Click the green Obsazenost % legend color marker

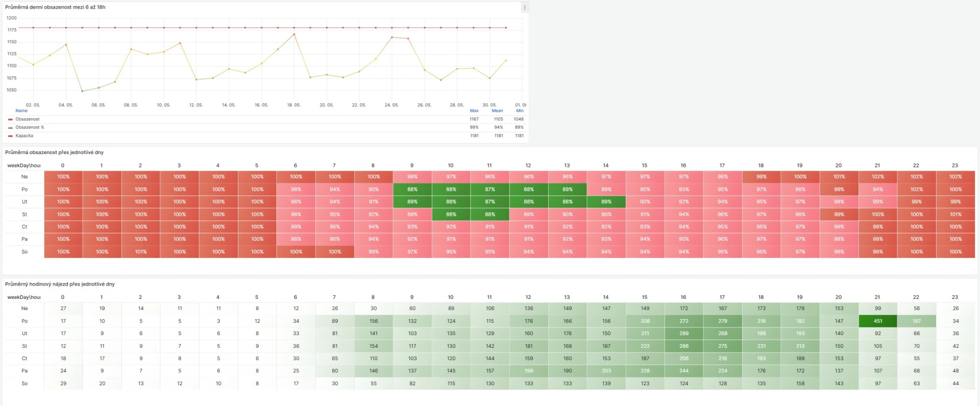click(x=10, y=128)
